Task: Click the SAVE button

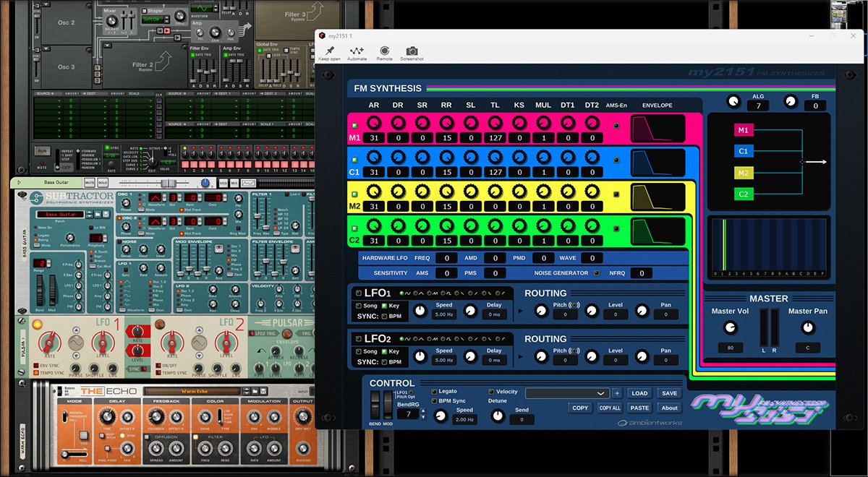Action: (x=669, y=393)
